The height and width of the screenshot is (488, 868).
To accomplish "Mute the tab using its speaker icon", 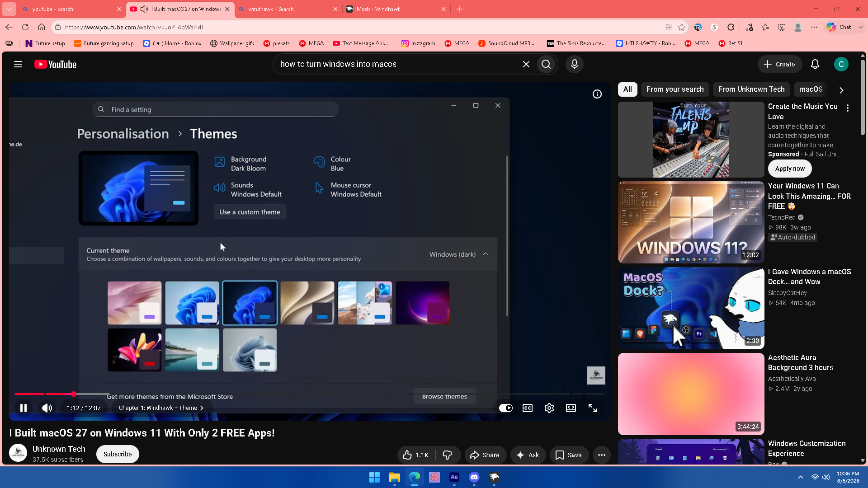I will 144,9.
